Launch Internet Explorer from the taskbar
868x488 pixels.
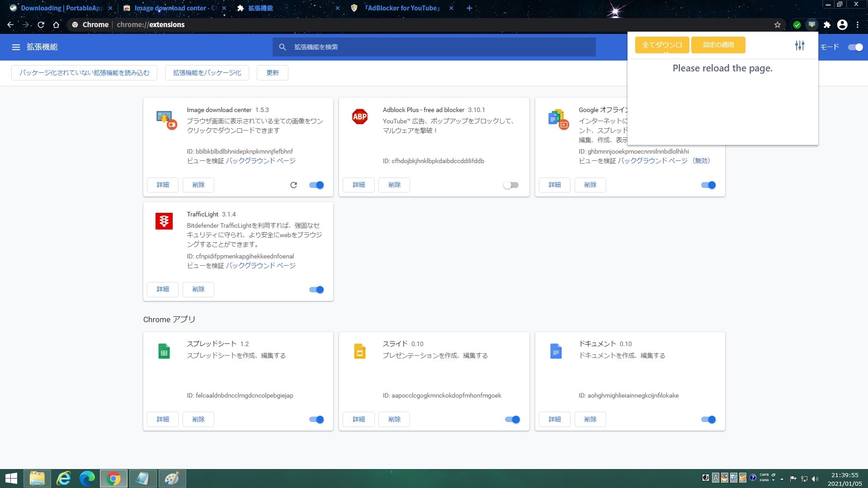pyautogui.click(x=63, y=479)
